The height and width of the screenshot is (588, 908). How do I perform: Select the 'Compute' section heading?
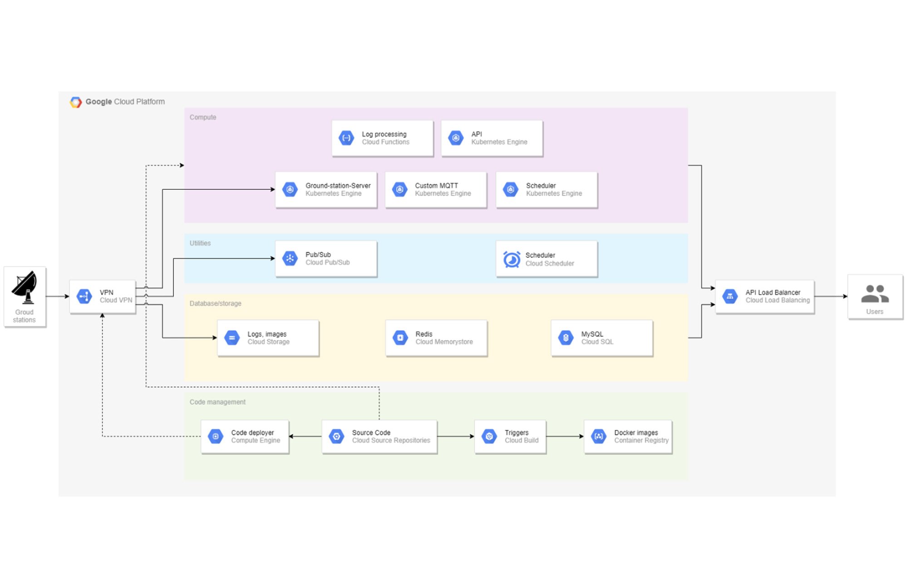pos(203,117)
